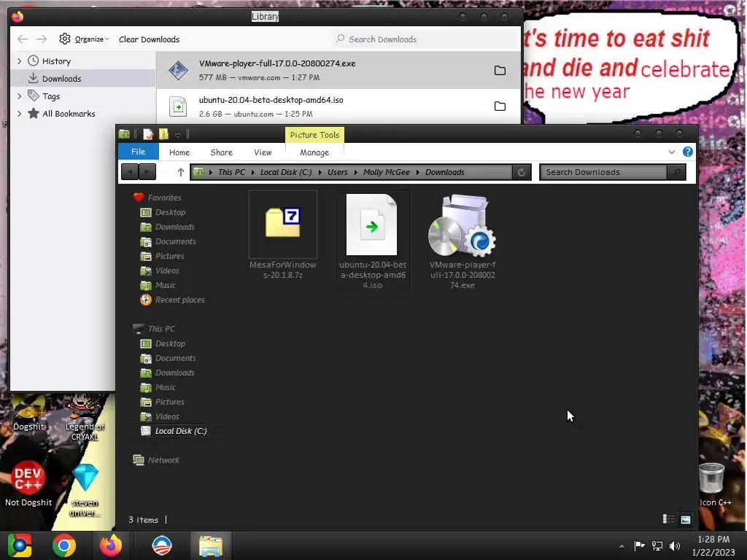
Task: Click New Folder icon in Quick Access toolbar
Action: coord(163,134)
